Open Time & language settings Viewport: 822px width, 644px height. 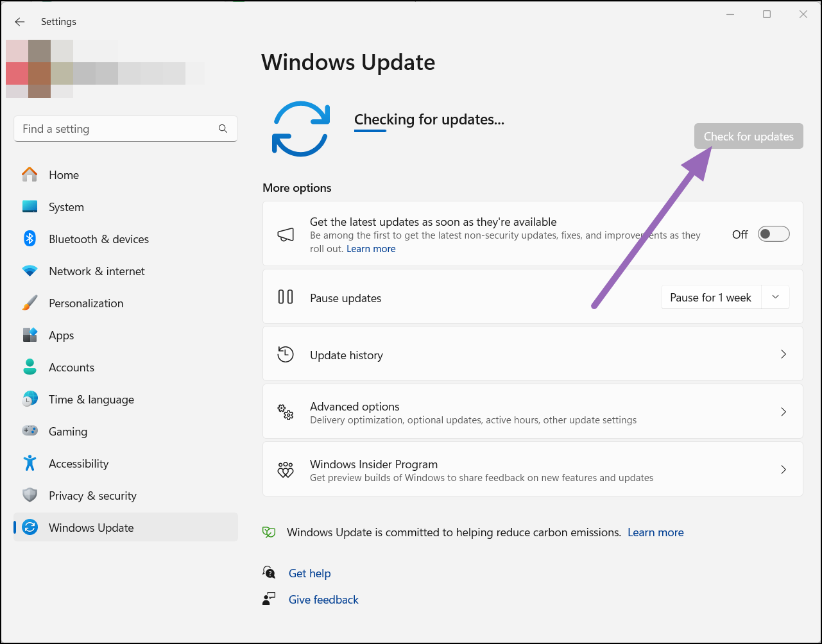coord(91,399)
